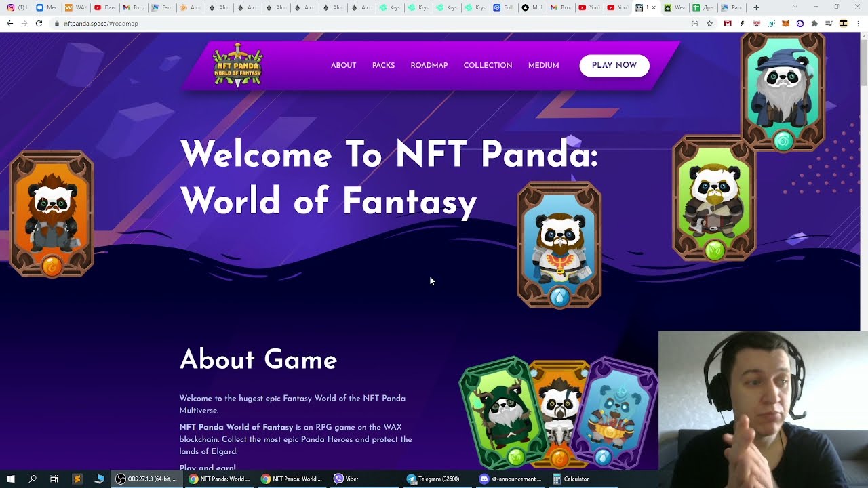Open the ABOUT navigation item
The height and width of the screenshot is (488, 868).
point(343,66)
